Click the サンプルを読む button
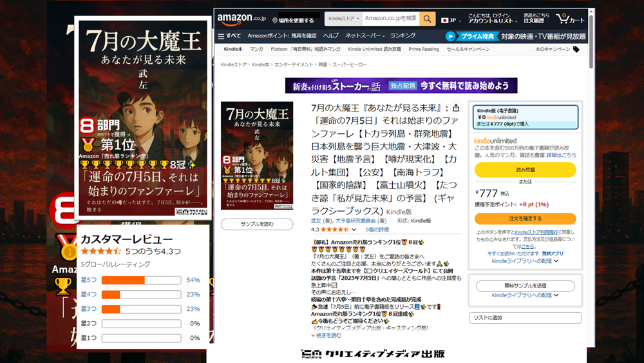This screenshot has width=644, height=363. pos(257,224)
